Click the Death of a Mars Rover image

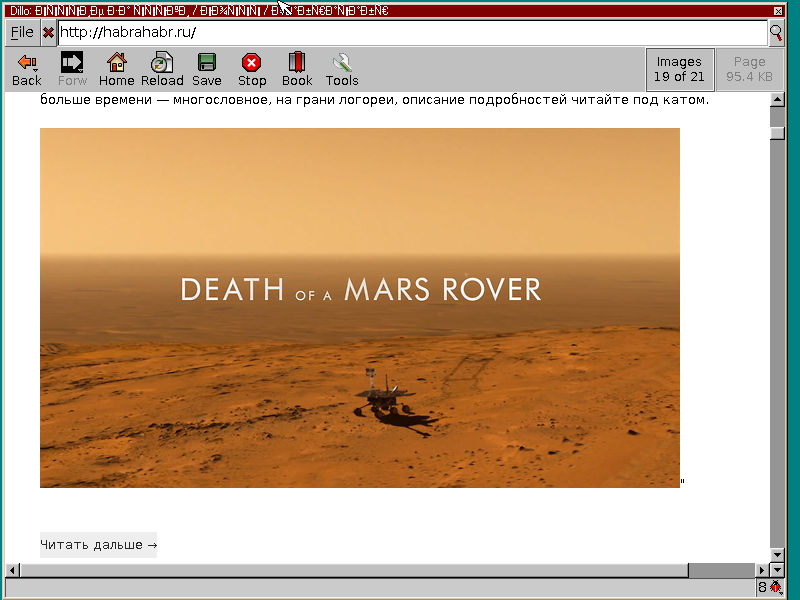(x=360, y=308)
